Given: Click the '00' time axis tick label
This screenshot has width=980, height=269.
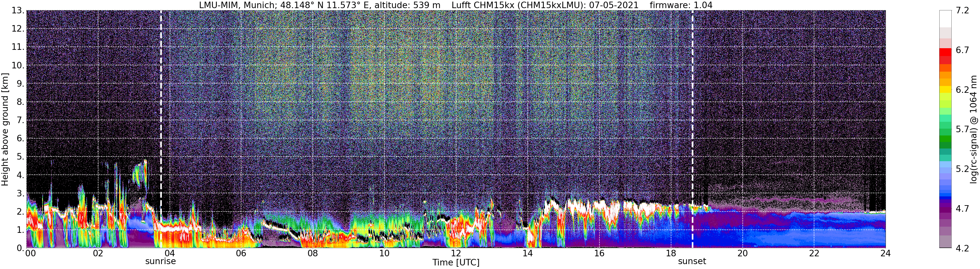Looking at the screenshot, I should pyautogui.click(x=30, y=253).
